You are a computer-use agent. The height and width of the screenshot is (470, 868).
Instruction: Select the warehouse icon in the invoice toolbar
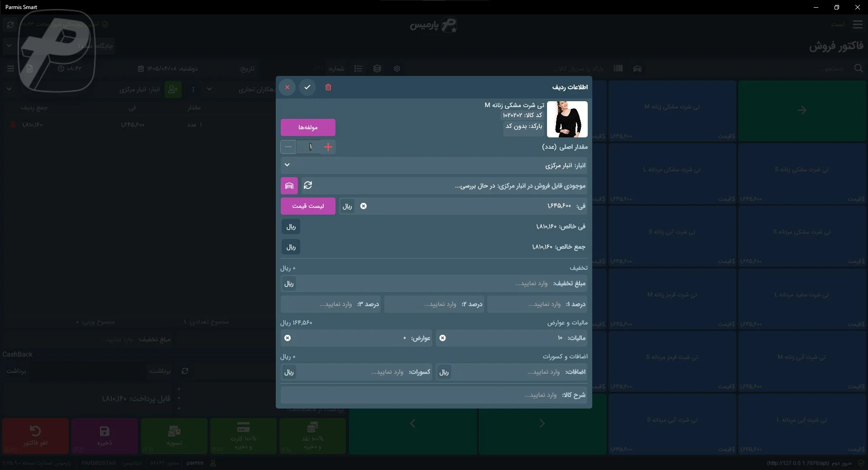tap(637, 69)
